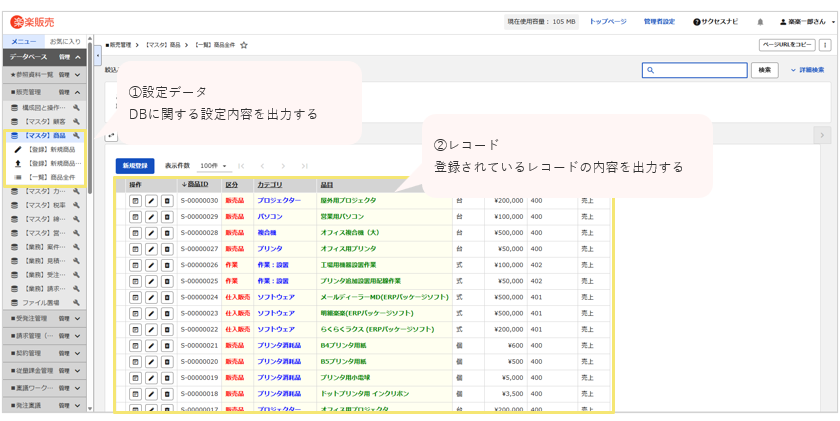Click pencil edit icon for S-00000029
The height and width of the screenshot is (421, 840).
pyautogui.click(x=152, y=217)
